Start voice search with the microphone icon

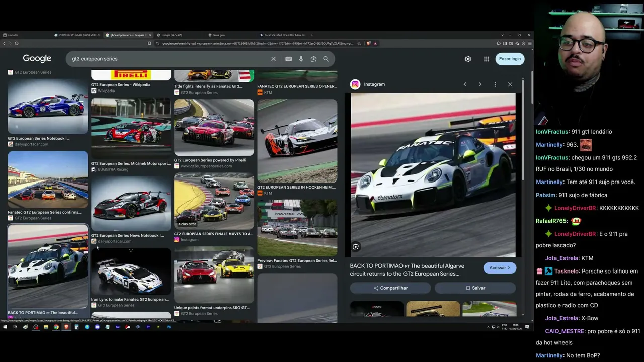pos(301,59)
